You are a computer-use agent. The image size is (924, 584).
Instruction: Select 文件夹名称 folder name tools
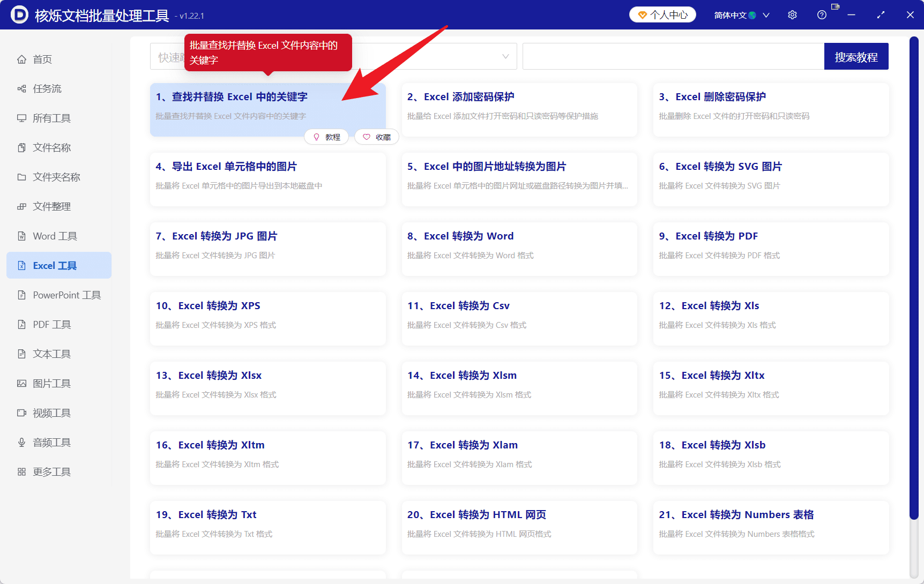point(56,177)
